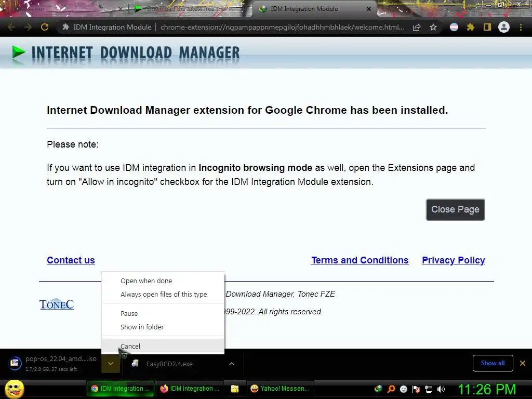The width and height of the screenshot is (532, 399).
Task: Click the browser back arrow
Action: [x=11, y=27]
